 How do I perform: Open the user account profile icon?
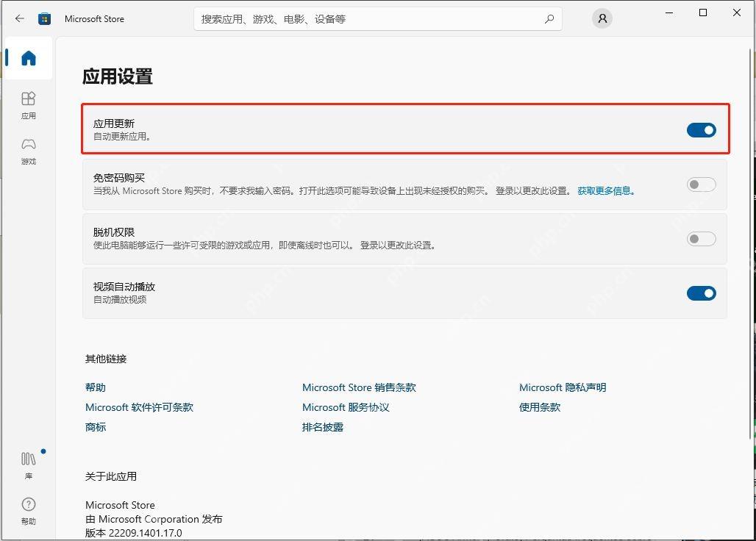click(x=602, y=19)
